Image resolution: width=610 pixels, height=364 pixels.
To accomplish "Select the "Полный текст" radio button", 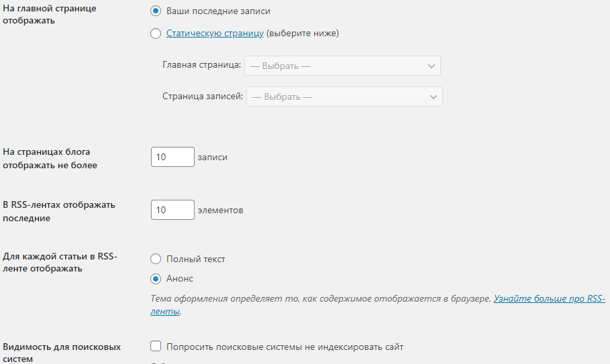I will pos(156,259).
